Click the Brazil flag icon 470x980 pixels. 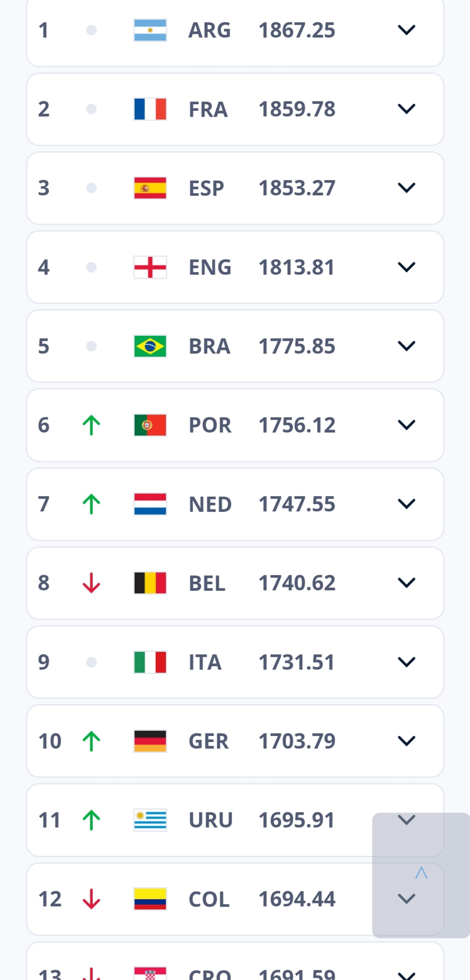150,346
